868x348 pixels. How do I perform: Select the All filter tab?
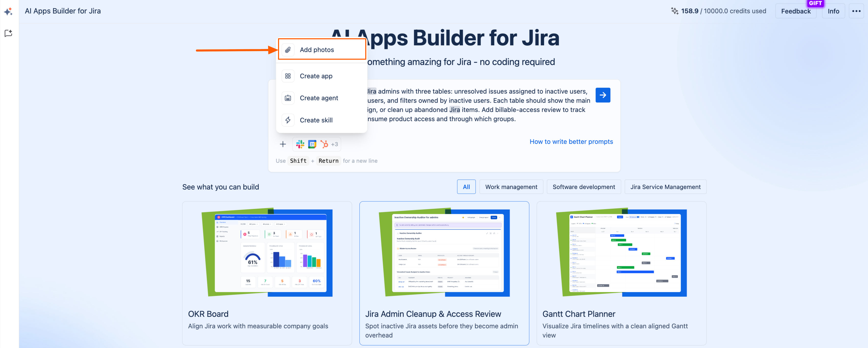(x=466, y=187)
